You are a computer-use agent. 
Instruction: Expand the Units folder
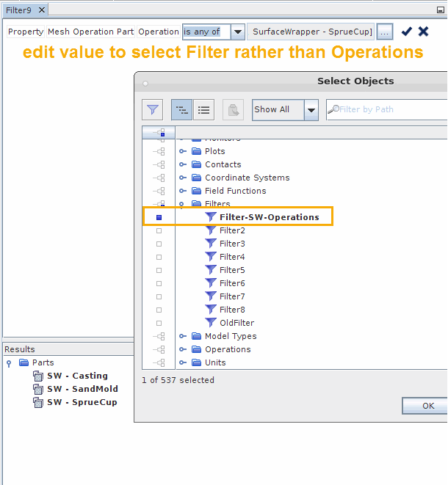click(x=183, y=362)
